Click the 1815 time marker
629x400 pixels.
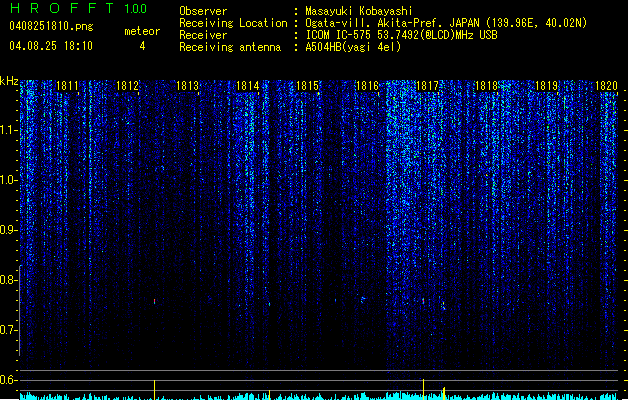[x=307, y=86]
